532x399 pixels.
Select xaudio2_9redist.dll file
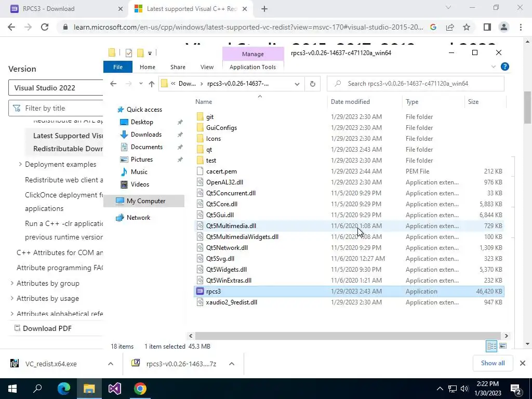pyautogui.click(x=231, y=302)
